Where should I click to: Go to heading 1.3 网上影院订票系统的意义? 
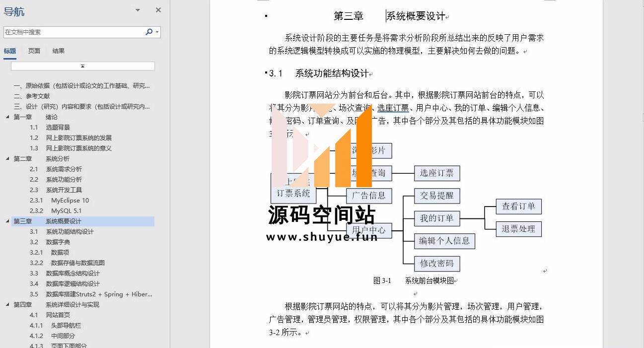pos(71,148)
